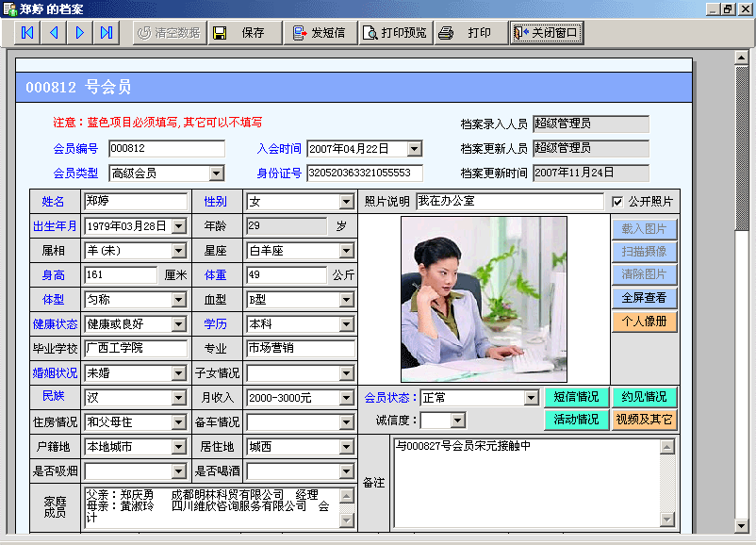Image resolution: width=756 pixels, height=545 pixels.
Task: Send a text via 发短信
Action: (x=319, y=33)
